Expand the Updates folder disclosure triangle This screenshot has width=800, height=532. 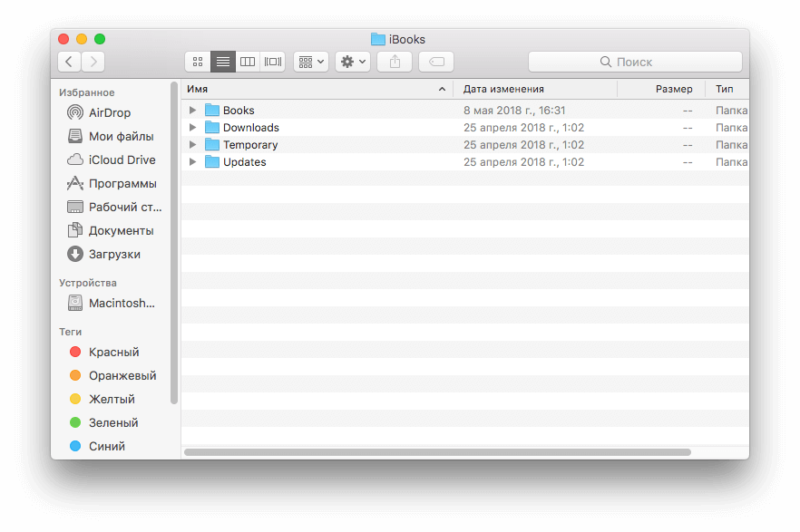click(193, 162)
